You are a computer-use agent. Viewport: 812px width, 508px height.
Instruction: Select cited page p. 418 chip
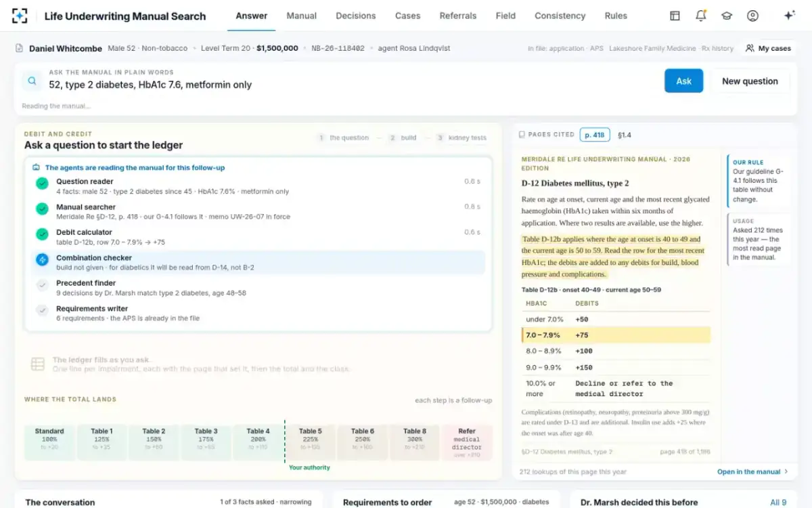[x=595, y=135]
